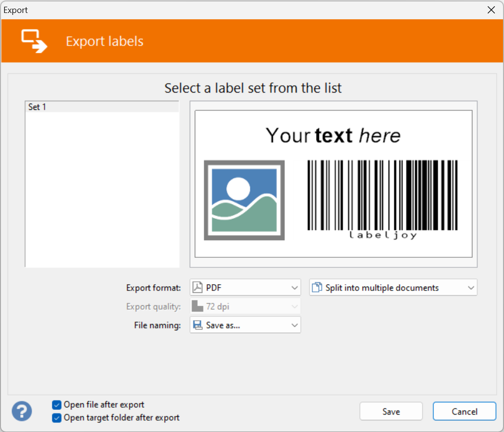Click the "Export labels" header title
This screenshot has height=432, width=504.
(x=105, y=41)
